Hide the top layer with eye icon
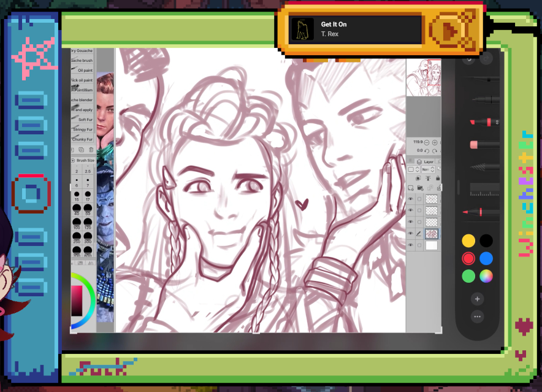 (411, 199)
